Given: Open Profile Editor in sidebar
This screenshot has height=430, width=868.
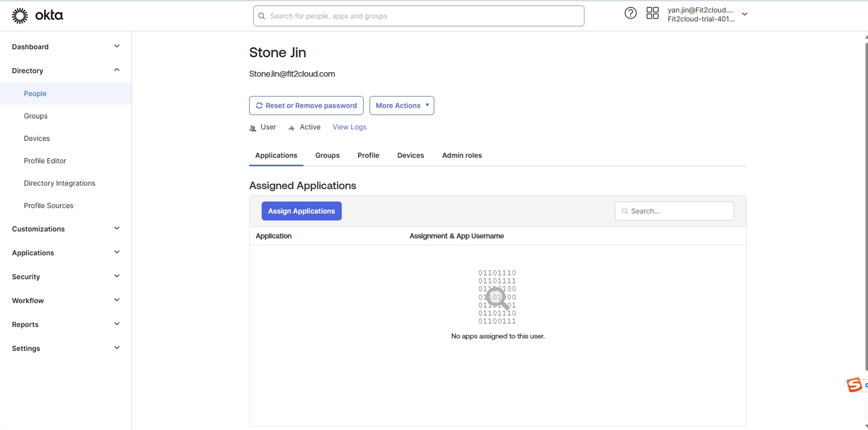Looking at the screenshot, I should point(45,161).
